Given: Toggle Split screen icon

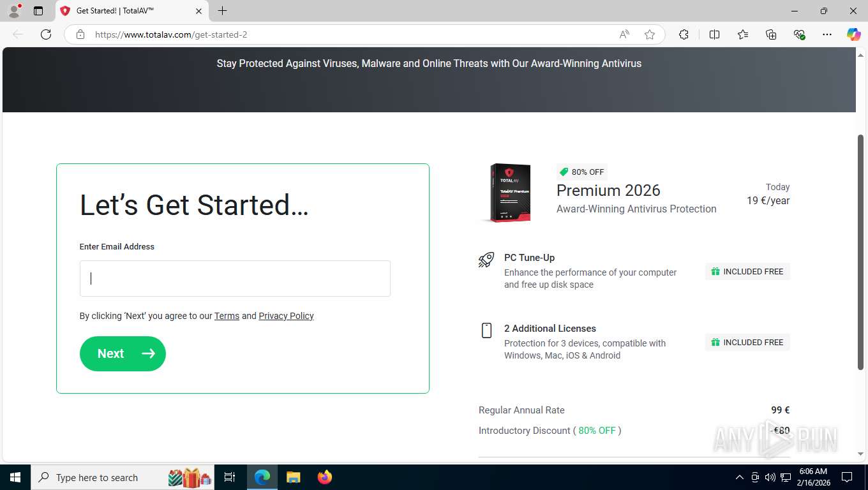Looking at the screenshot, I should coord(714,34).
